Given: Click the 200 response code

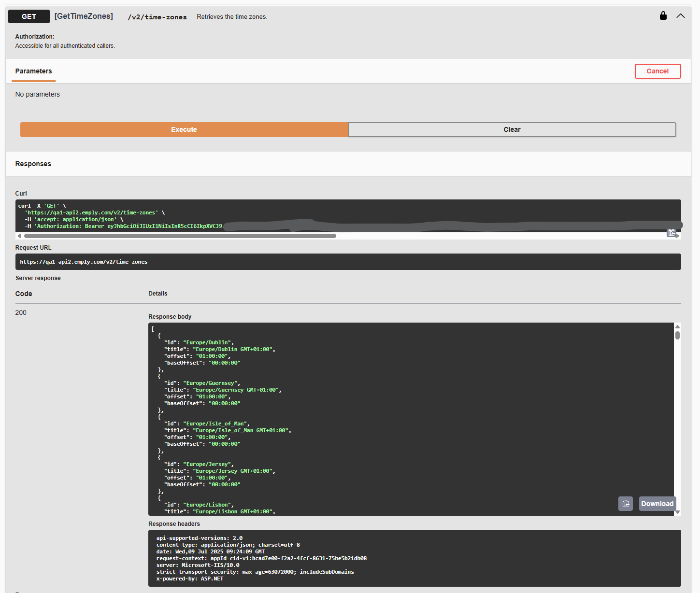Looking at the screenshot, I should pyautogui.click(x=21, y=312).
